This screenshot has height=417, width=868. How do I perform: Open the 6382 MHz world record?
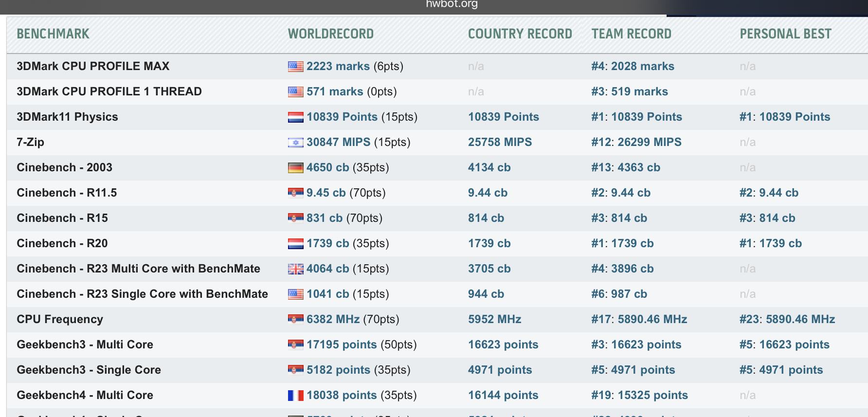[333, 319]
